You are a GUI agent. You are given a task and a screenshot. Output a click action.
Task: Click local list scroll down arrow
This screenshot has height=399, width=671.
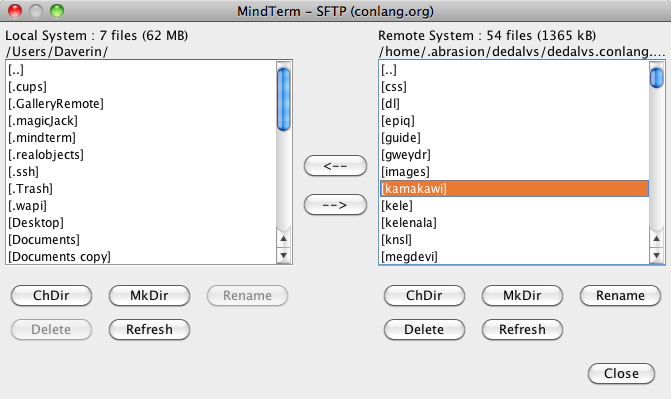click(283, 256)
